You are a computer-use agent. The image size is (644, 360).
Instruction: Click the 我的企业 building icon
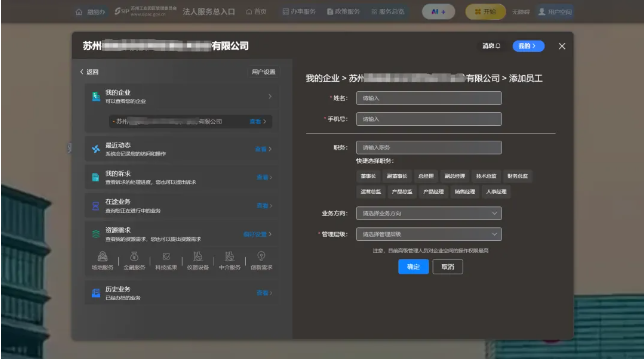(x=96, y=96)
